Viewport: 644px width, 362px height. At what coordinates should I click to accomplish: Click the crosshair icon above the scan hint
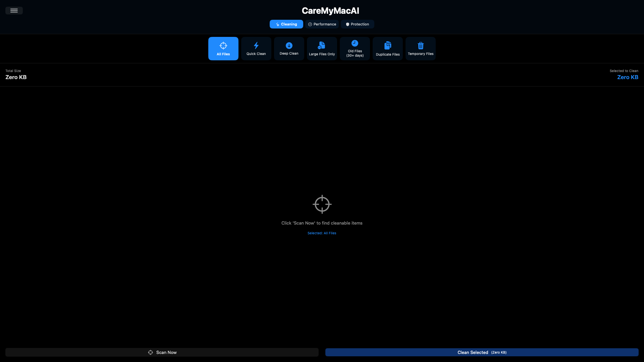[x=322, y=204]
